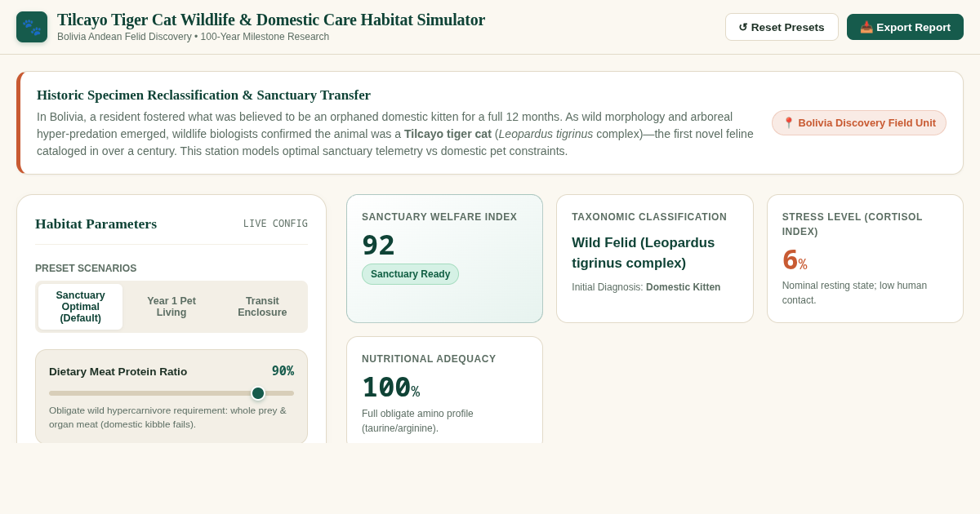
Task: Click the reset arrow icon in Reset Presets
Action: pyautogui.click(x=743, y=27)
